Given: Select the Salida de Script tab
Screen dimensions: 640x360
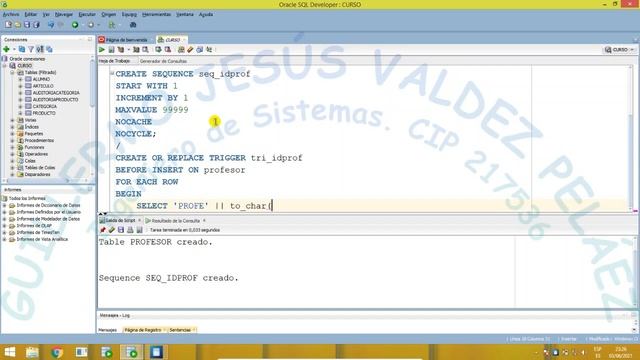Looking at the screenshot, I should [120, 221].
